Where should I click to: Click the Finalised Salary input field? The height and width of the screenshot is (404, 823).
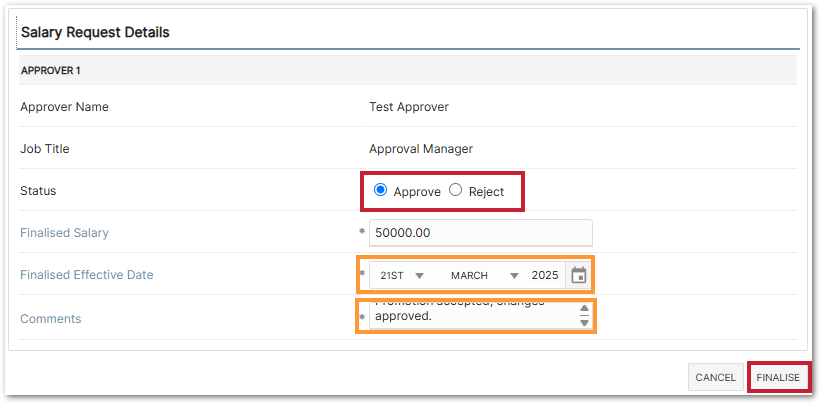pyautogui.click(x=480, y=233)
